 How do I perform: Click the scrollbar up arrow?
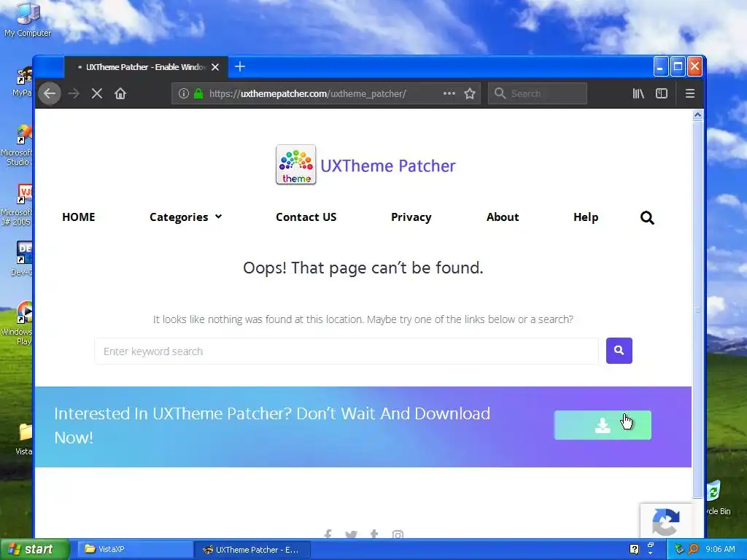point(697,114)
